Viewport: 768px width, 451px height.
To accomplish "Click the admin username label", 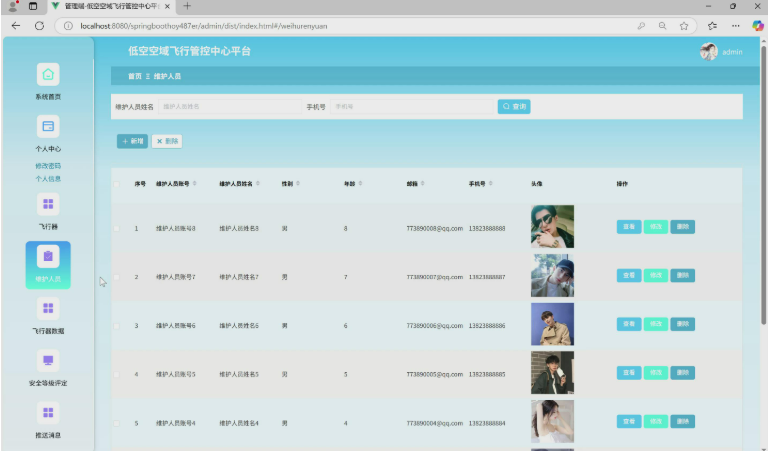I will pyautogui.click(x=732, y=52).
